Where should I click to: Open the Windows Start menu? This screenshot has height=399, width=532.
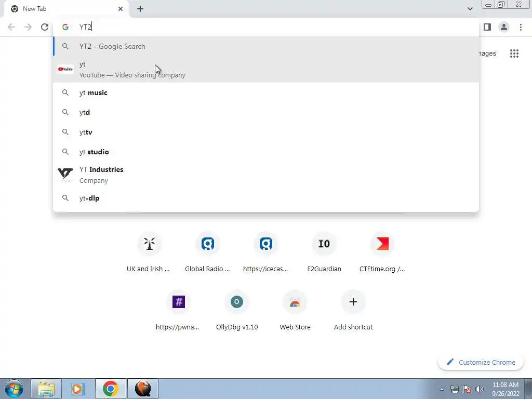coord(14,389)
